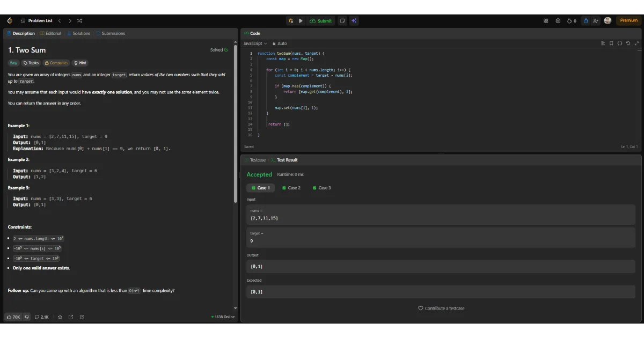644x338 pixels.
Task: Click the share link icon
Action: [71, 317]
